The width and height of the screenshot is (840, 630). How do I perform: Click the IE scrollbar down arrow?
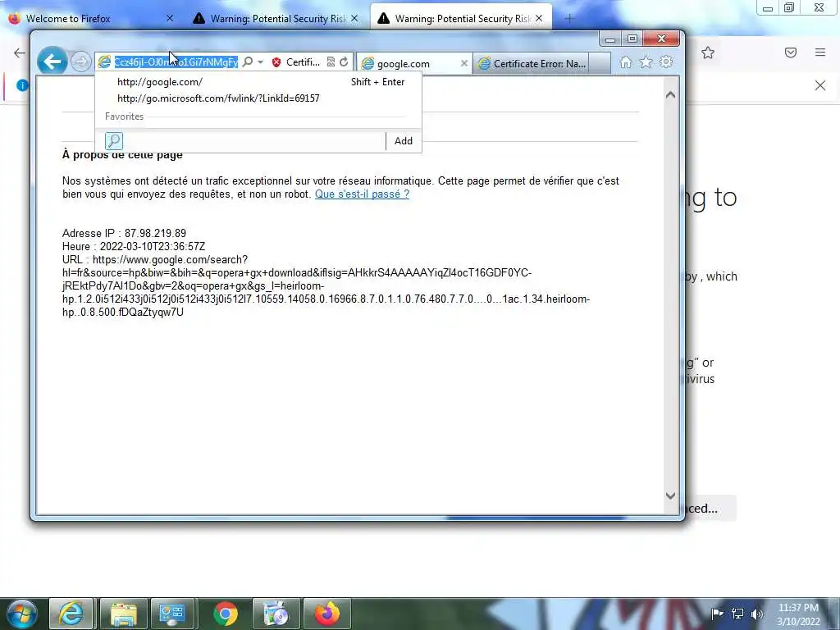[670, 495]
